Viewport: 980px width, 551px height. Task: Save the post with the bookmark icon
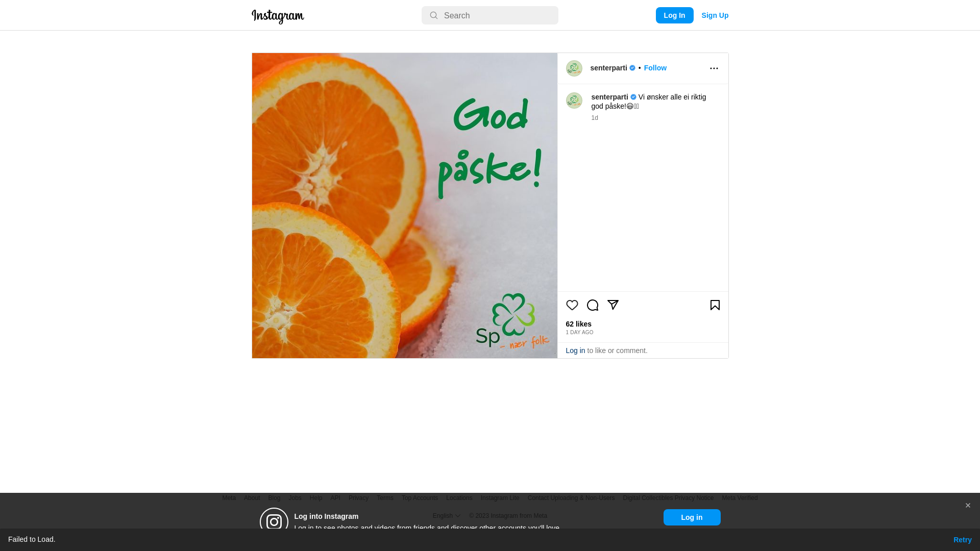[x=715, y=305]
